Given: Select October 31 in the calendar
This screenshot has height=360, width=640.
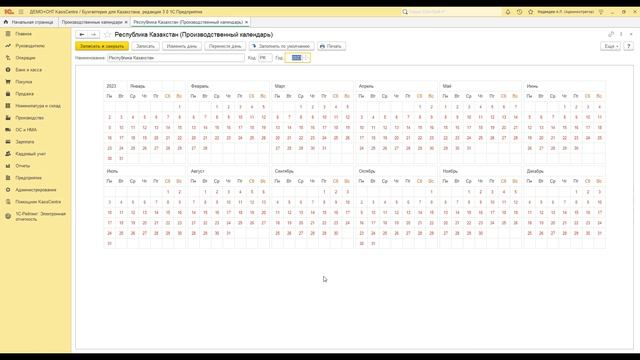Looking at the screenshot, I should tap(373, 244).
